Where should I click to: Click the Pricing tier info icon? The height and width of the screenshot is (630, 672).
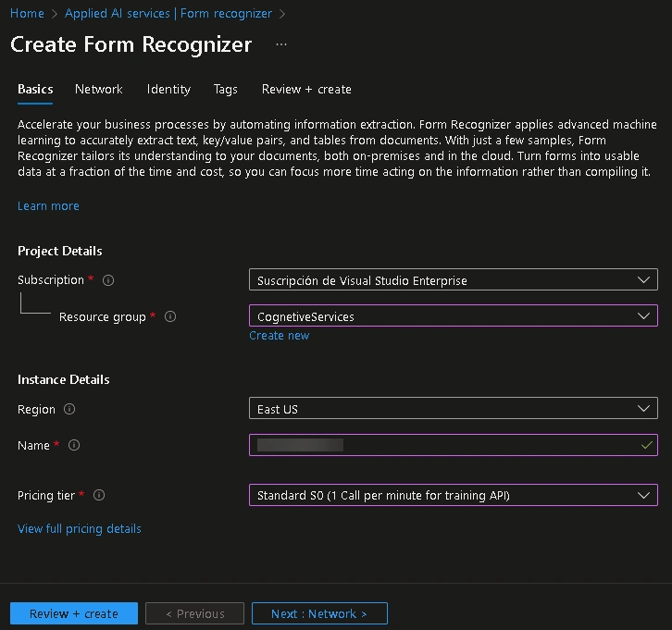[99, 495]
